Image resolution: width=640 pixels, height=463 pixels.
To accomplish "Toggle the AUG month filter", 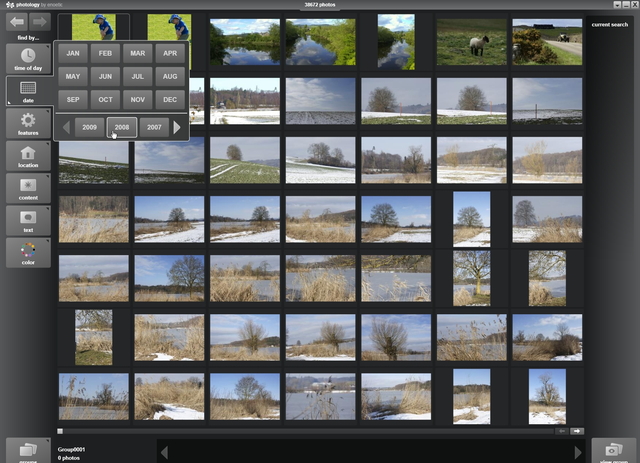I will tap(169, 76).
